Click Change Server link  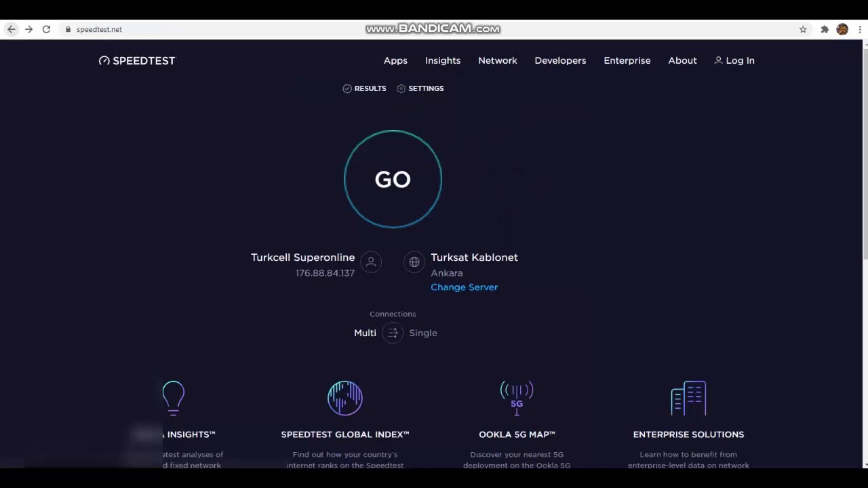[x=464, y=287]
